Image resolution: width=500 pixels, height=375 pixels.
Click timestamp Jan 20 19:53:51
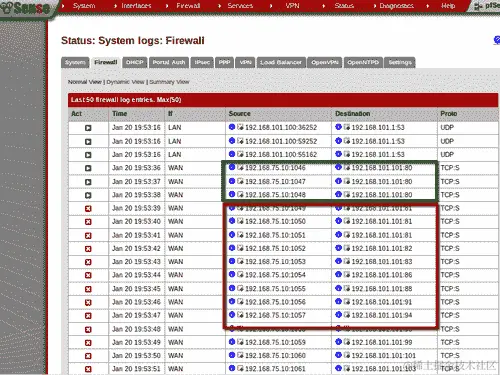[136, 369]
